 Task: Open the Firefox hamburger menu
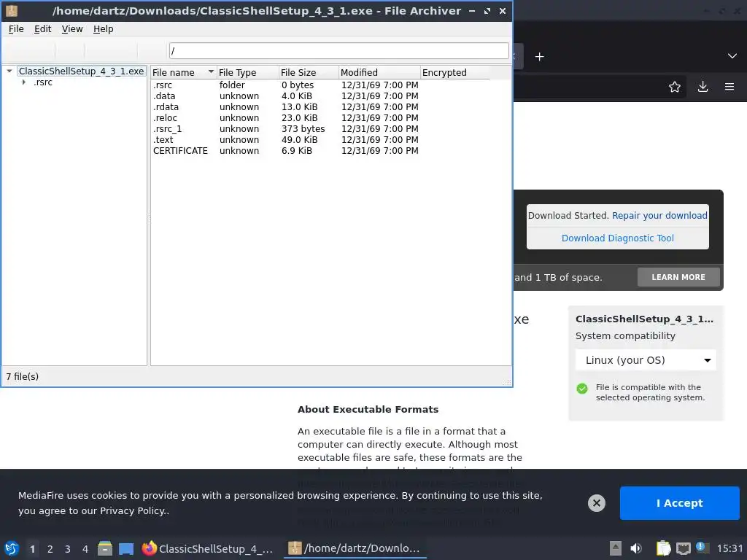coord(729,87)
